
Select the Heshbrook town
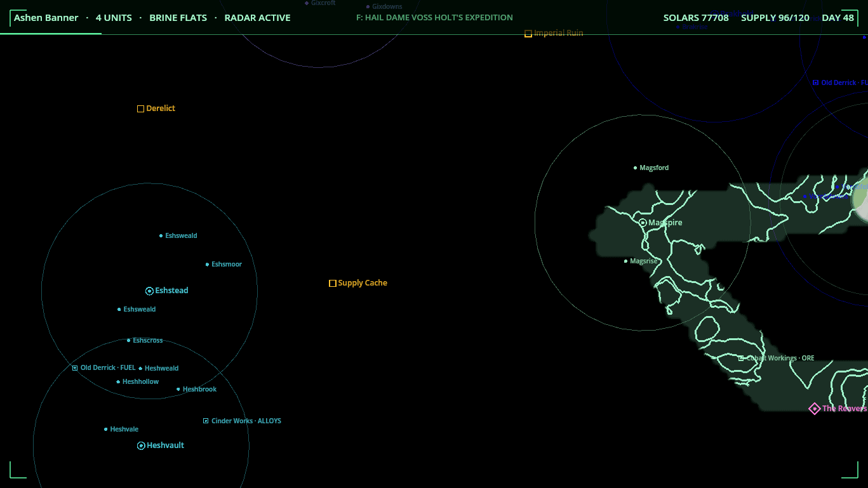click(x=197, y=390)
